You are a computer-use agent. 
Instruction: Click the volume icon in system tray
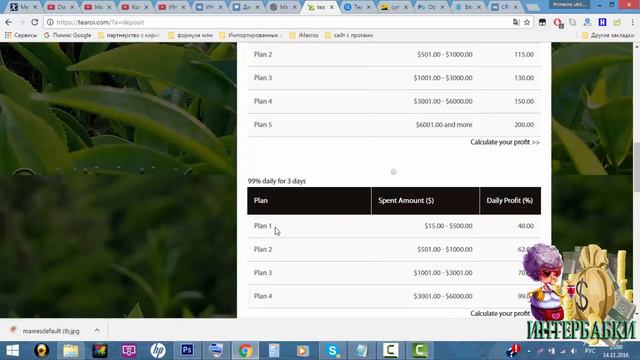click(573, 351)
